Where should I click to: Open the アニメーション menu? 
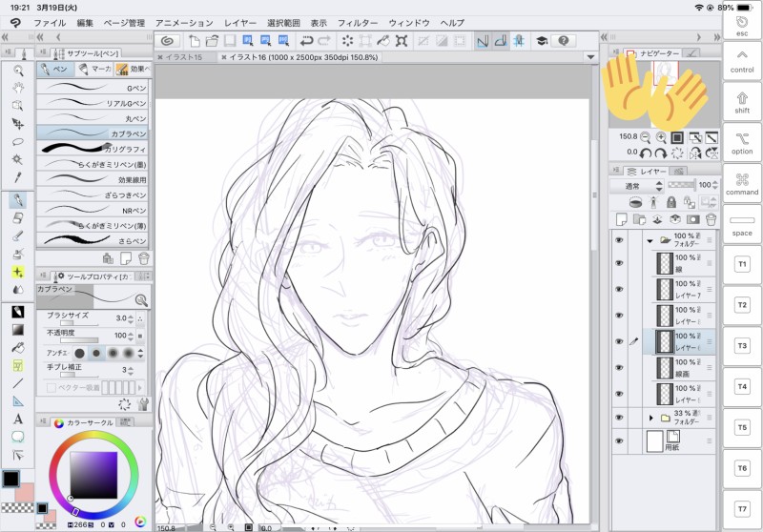click(184, 23)
